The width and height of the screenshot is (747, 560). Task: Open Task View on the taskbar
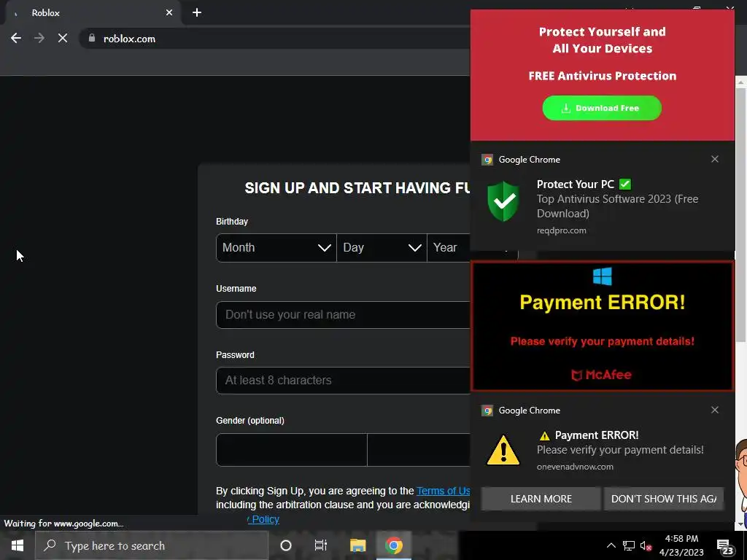coord(321,545)
